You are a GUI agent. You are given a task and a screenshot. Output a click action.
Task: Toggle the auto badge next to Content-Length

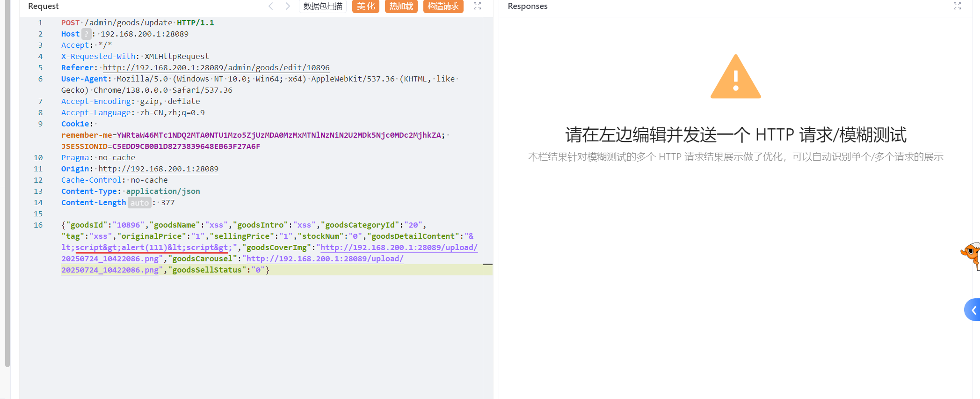point(139,203)
